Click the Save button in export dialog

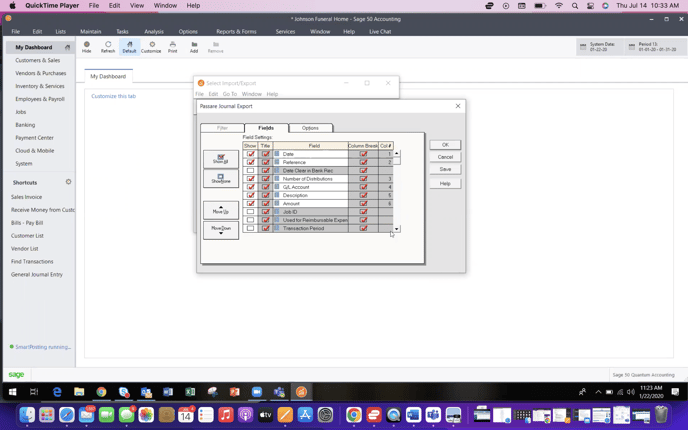coord(445,169)
